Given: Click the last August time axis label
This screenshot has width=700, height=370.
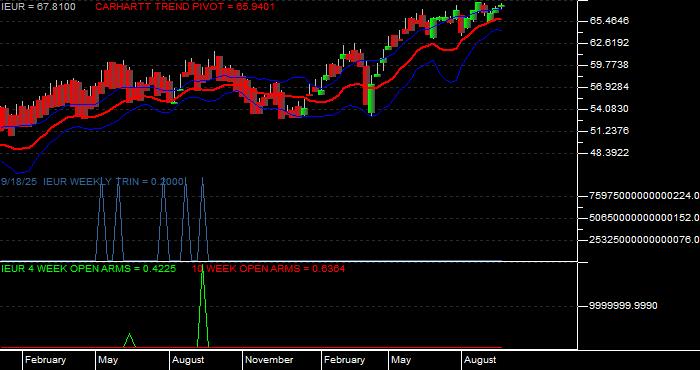Looking at the screenshot, I should coord(480,360).
